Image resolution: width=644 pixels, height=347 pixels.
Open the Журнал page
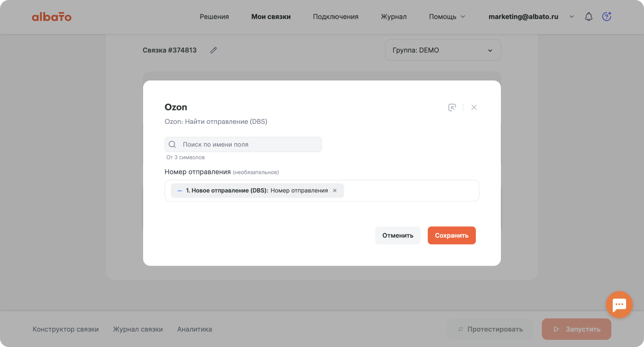pos(394,17)
